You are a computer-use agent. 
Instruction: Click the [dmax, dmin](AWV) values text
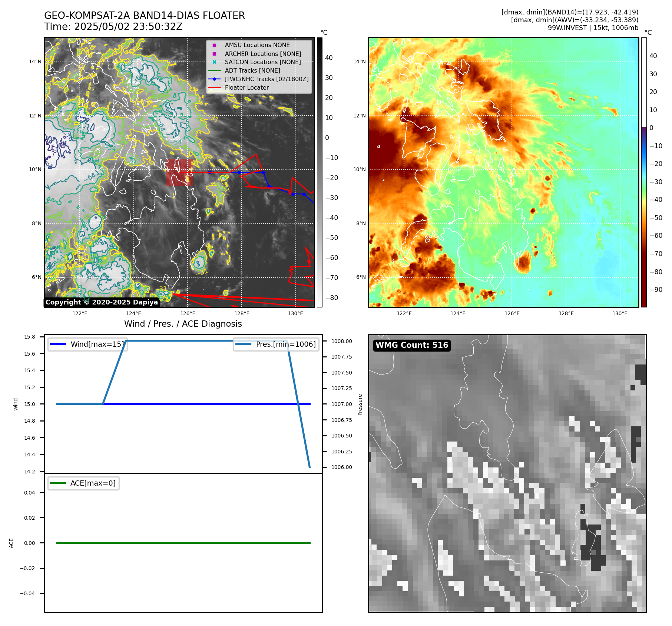[x=575, y=20]
